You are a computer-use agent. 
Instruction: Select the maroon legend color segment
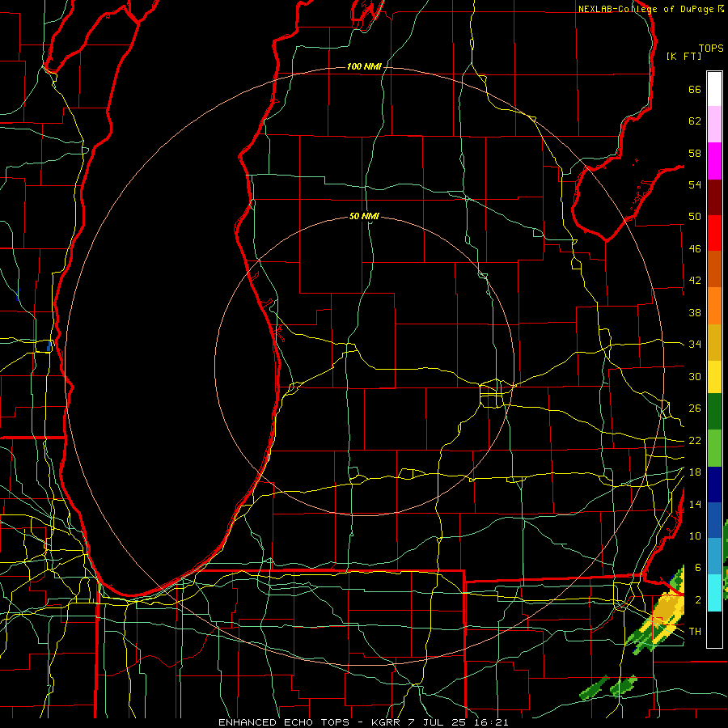click(x=714, y=197)
